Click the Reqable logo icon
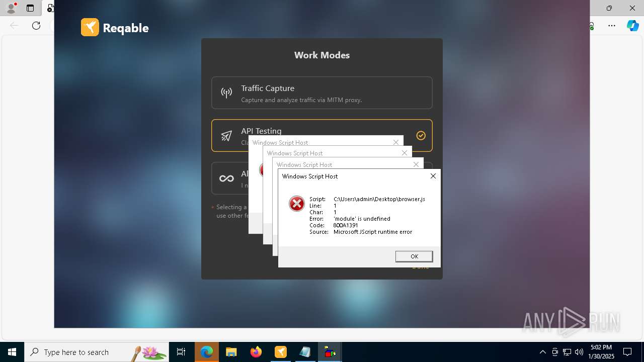The image size is (644, 362). pyautogui.click(x=90, y=27)
